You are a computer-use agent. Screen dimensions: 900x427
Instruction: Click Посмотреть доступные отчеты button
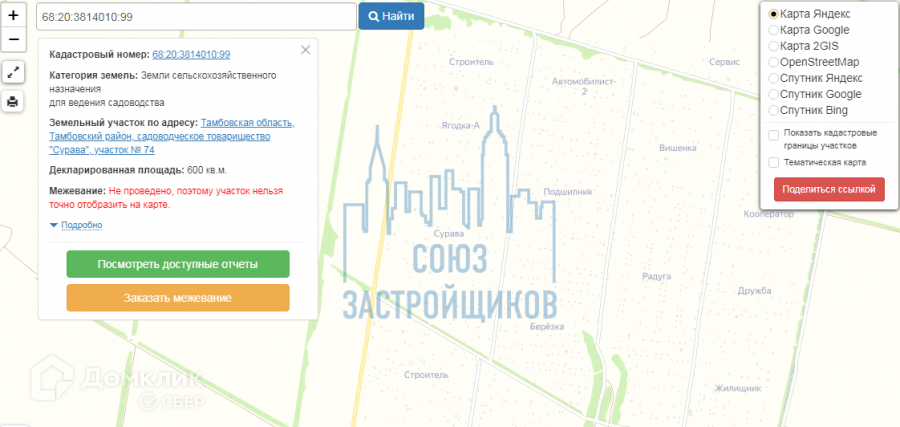[178, 264]
